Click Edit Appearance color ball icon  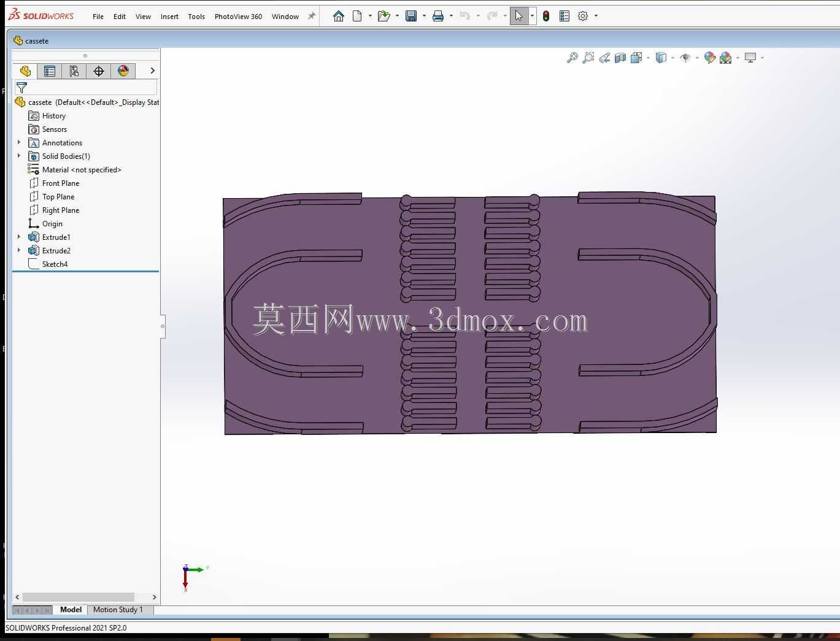710,58
